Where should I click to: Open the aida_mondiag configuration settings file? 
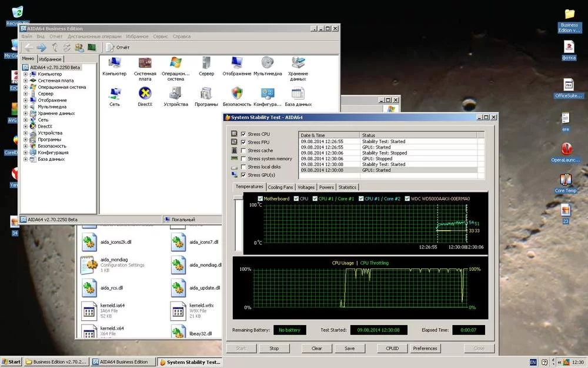coord(88,264)
